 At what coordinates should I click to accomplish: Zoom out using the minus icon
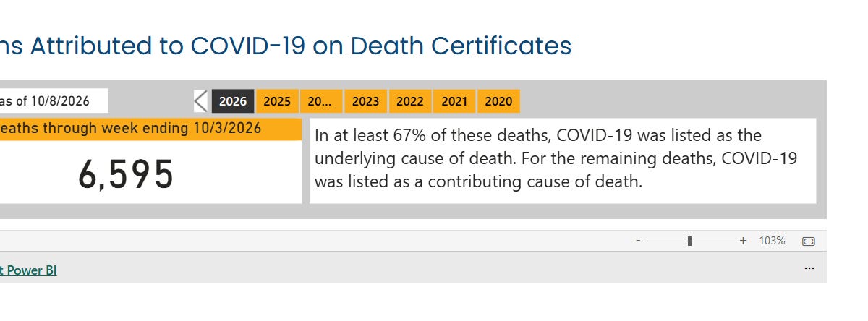coord(638,241)
